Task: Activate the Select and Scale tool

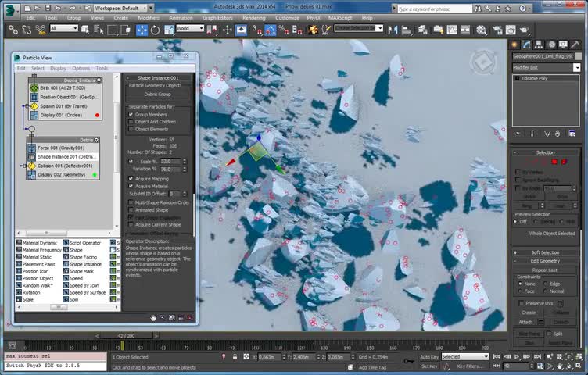Action: click(169, 30)
